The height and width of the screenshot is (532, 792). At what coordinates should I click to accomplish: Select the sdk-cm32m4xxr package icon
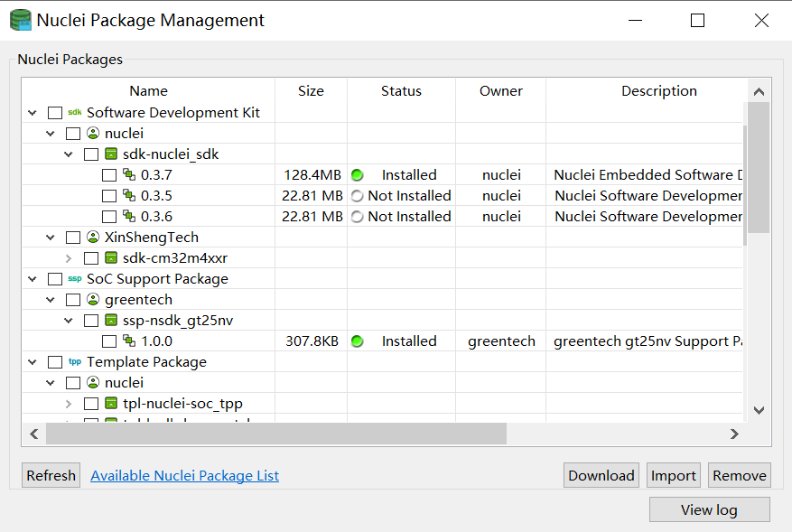[x=111, y=257]
